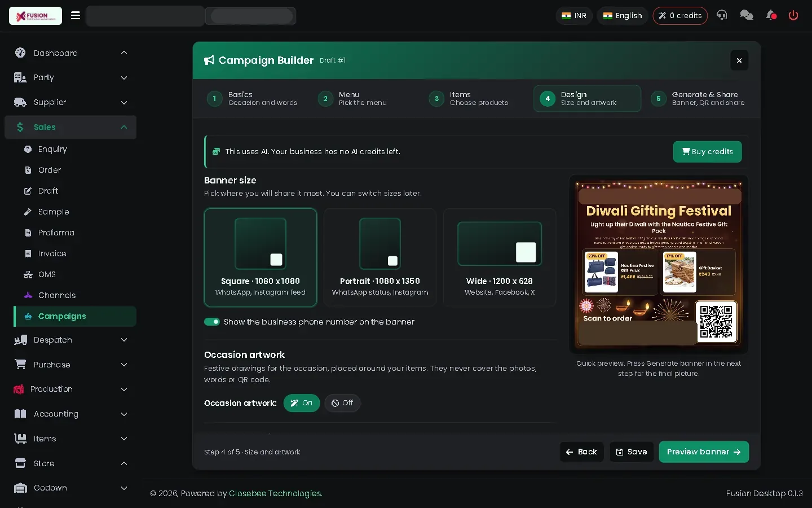Click the Preview banner button

click(x=704, y=452)
